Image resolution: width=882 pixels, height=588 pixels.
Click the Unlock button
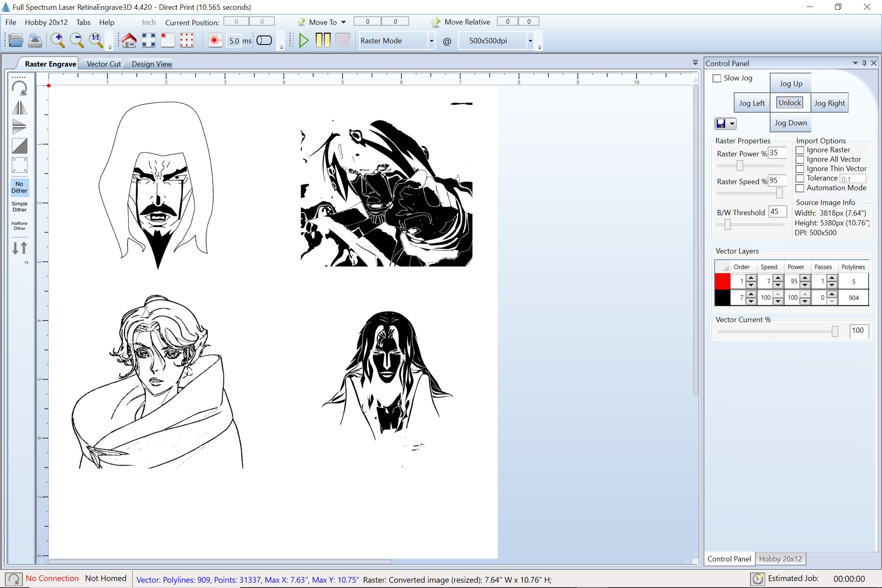[x=790, y=103]
